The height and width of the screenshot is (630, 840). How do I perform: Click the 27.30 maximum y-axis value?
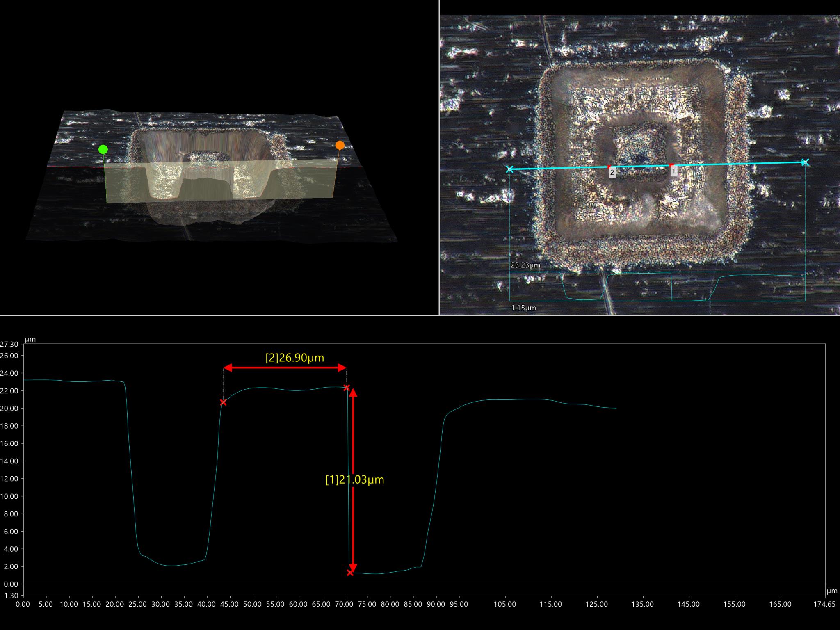(9, 344)
